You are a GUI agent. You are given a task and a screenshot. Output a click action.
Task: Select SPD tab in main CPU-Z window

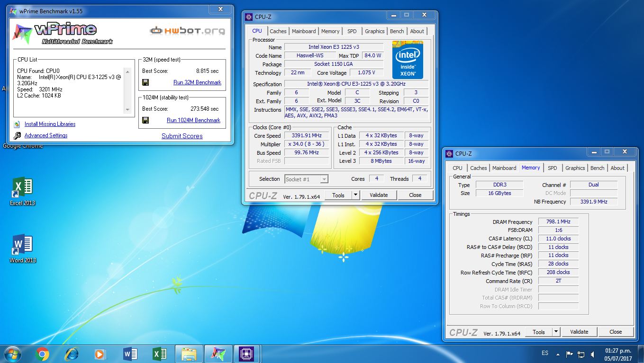(352, 31)
